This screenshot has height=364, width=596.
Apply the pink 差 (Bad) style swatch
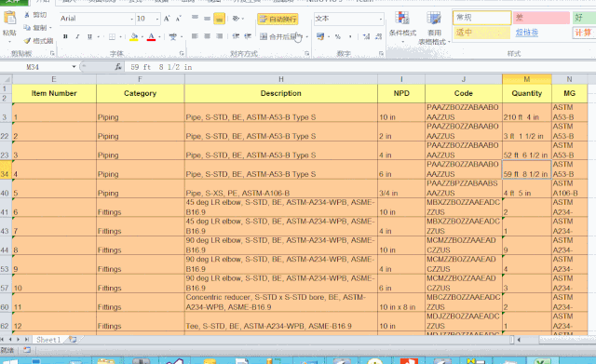541,18
